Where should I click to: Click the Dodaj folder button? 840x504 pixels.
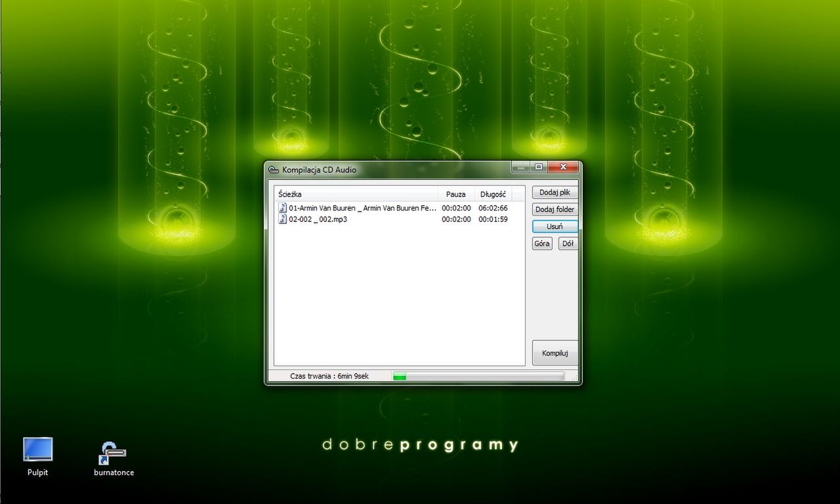(555, 209)
